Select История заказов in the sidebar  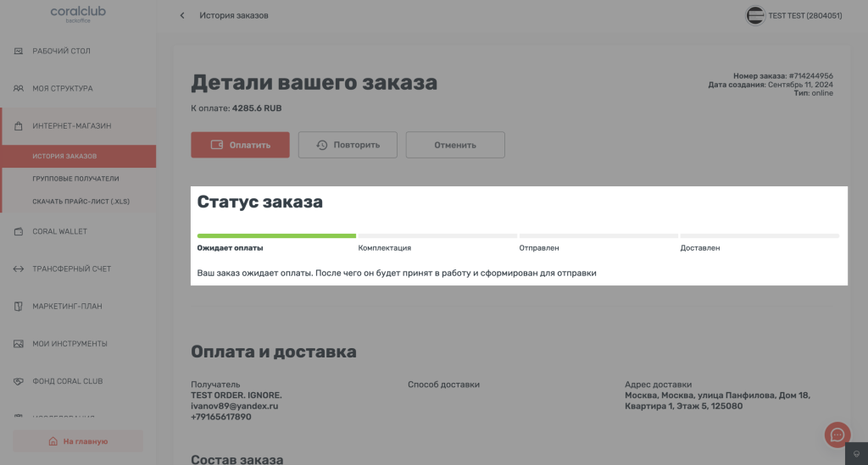click(x=64, y=157)
